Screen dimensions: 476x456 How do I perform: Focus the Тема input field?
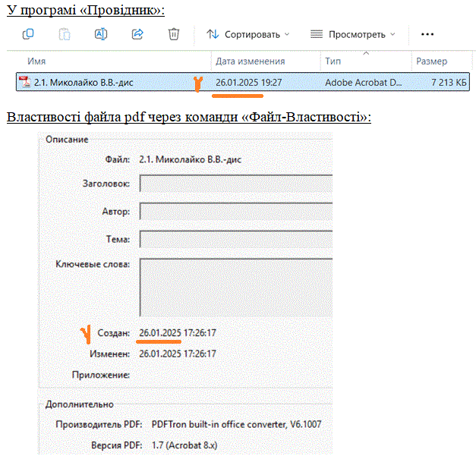236,239
